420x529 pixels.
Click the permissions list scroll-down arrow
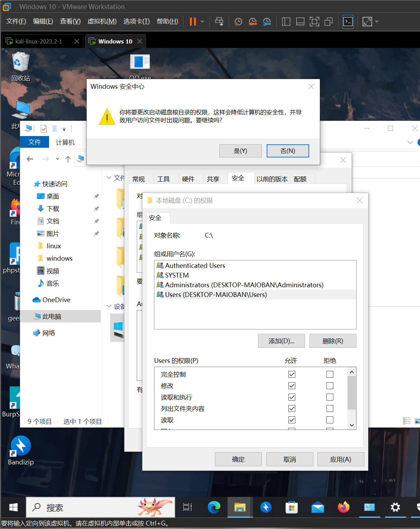(352, 425)
